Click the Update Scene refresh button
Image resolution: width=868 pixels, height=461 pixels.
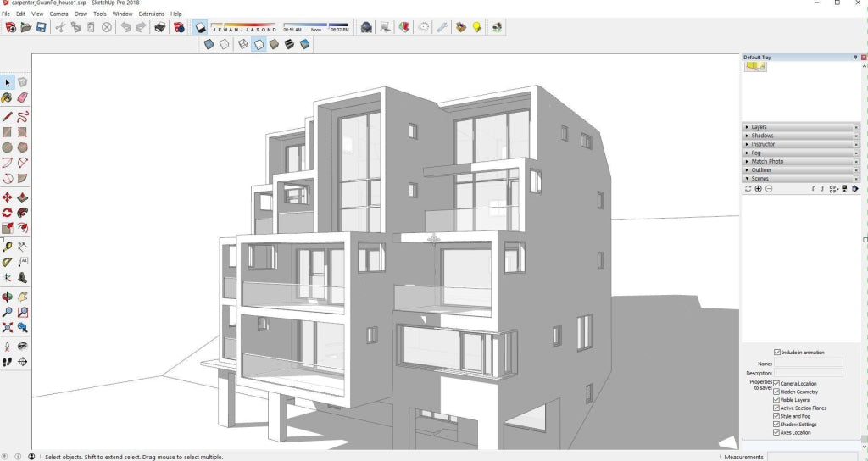click(x=748, y=189)
